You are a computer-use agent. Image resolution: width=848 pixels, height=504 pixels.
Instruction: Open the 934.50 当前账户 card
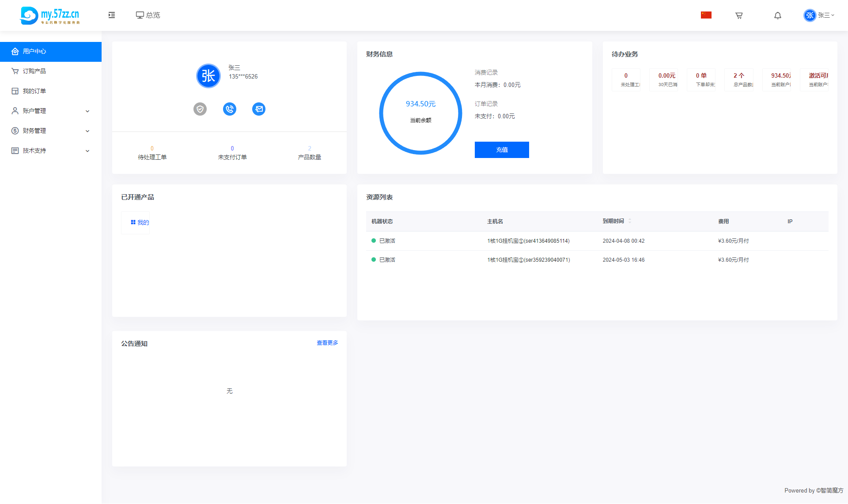tap(777, 80)
